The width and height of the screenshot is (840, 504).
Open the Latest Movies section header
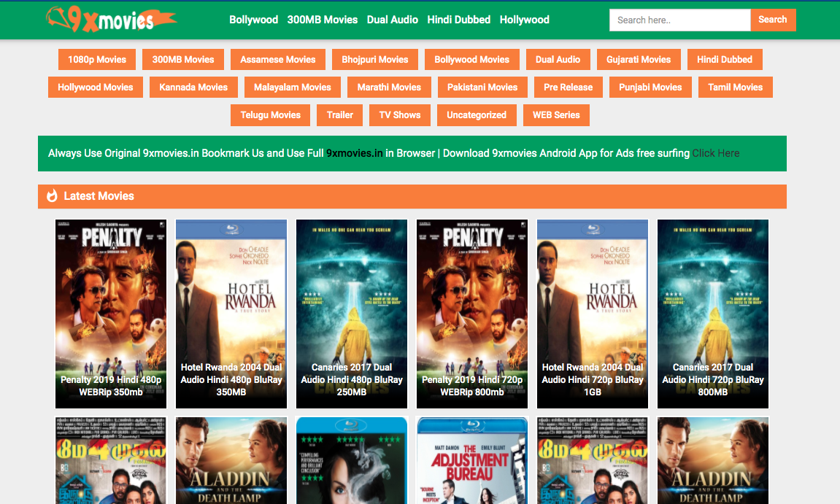point(412,196)
